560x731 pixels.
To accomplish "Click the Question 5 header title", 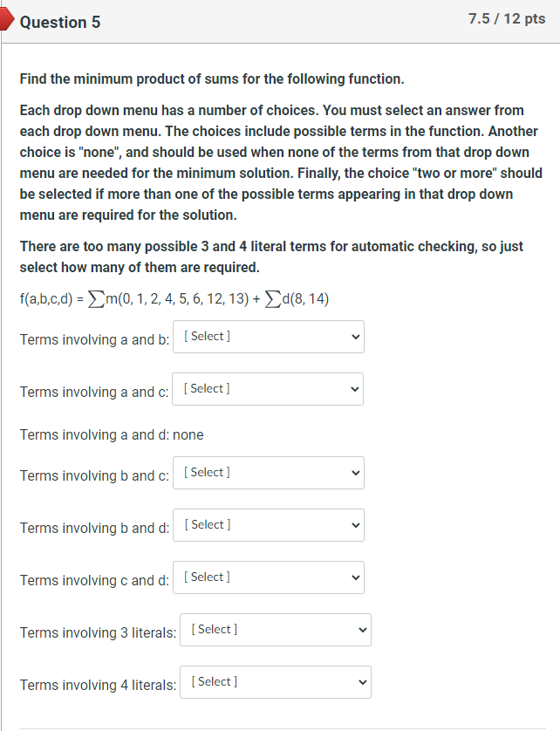I will click(x=61, y=23).
